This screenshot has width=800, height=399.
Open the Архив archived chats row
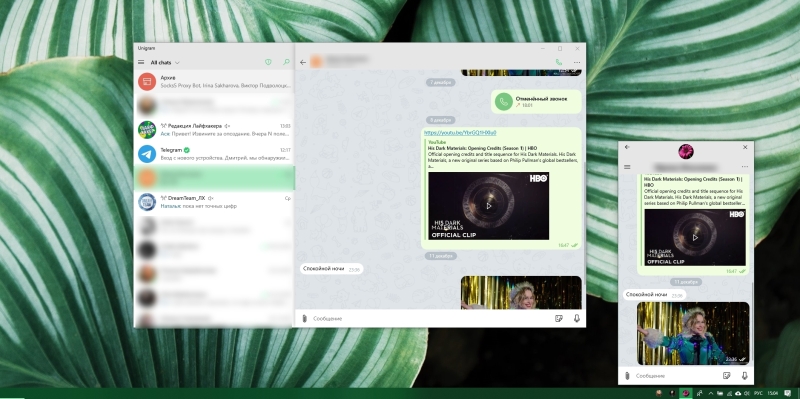(214, 82)
